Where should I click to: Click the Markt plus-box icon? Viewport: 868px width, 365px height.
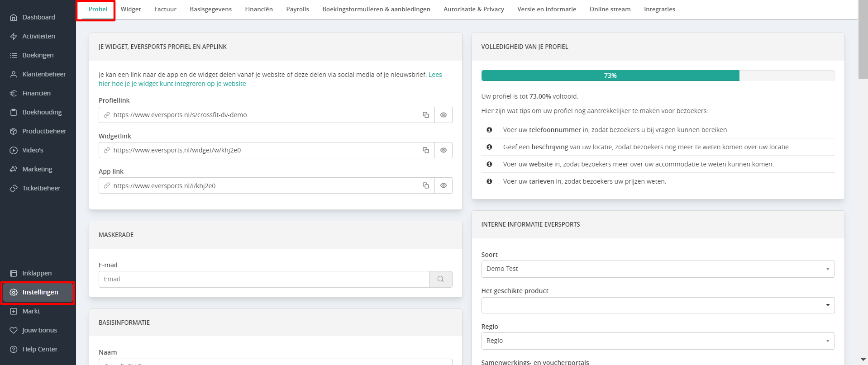(14, 311)
